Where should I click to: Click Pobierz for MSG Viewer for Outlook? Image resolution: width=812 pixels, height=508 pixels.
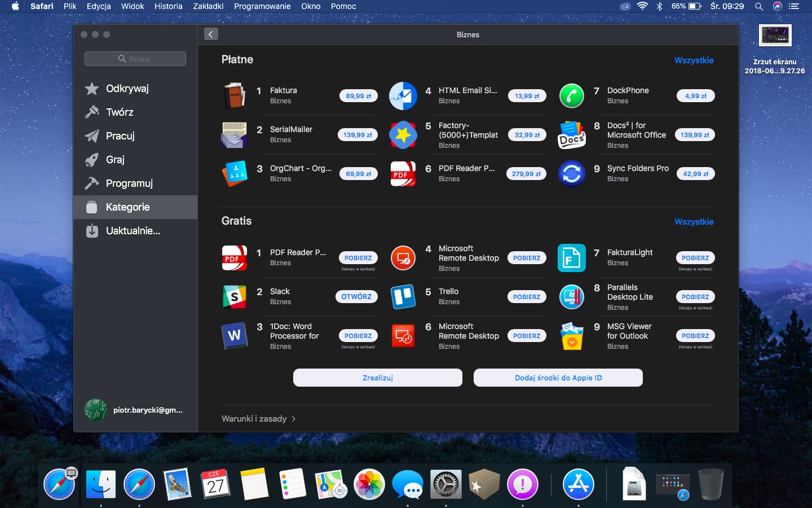tap(695, 336)
